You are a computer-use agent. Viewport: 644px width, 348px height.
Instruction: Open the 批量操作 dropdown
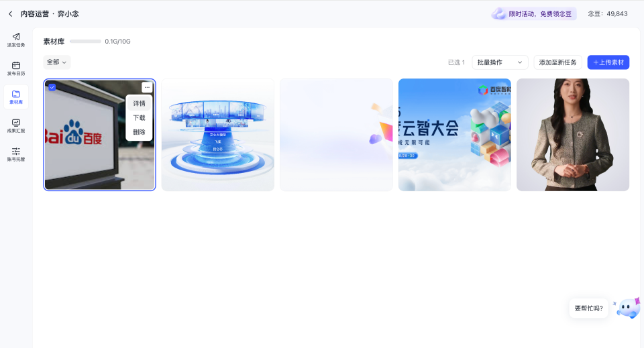[x=500, y=62]
